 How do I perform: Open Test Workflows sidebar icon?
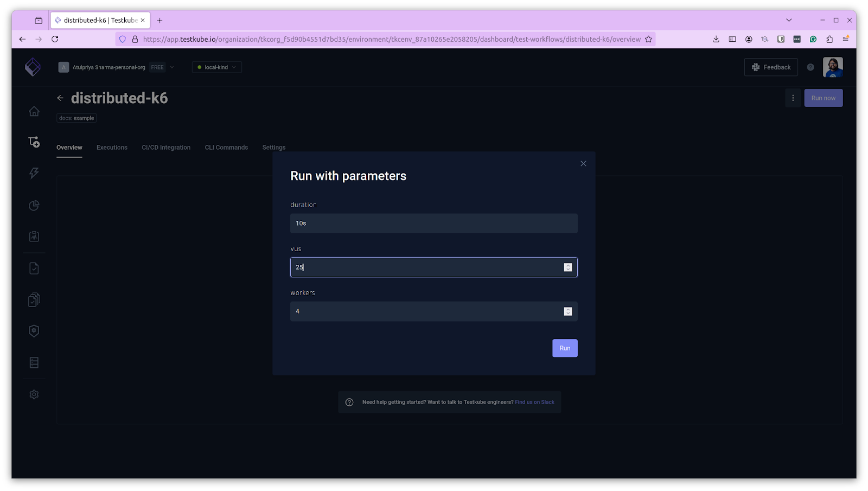coord(34,142)
